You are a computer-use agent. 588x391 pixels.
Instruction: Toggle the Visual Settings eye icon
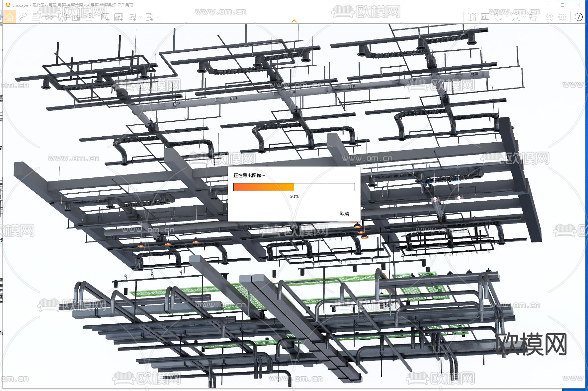click(549, 17)
